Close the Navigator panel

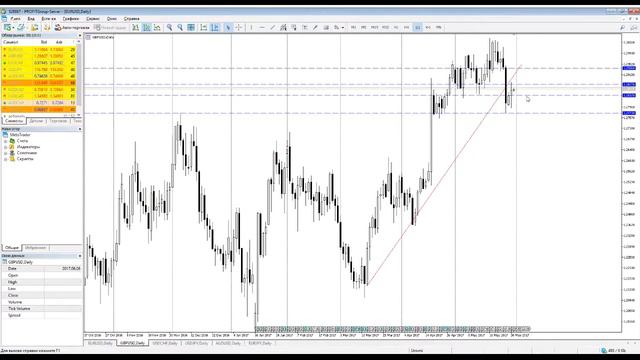pyautogui.click(x=80, y=129)
